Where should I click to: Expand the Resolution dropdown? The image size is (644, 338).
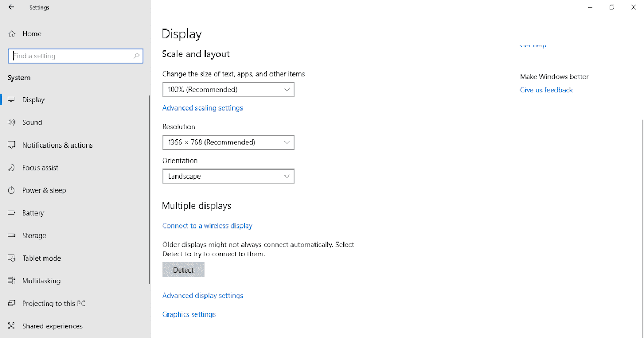tap(228, 142)
